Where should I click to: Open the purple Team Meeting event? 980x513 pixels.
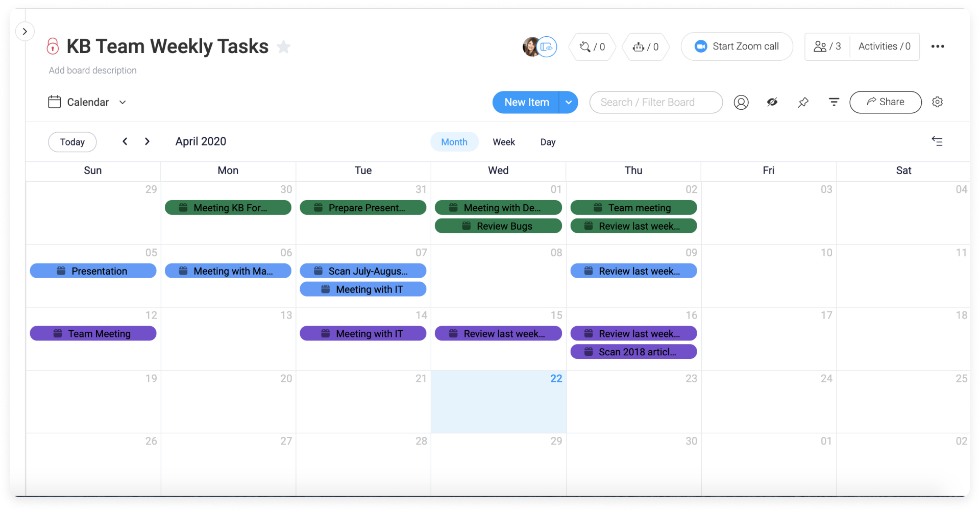93,334
